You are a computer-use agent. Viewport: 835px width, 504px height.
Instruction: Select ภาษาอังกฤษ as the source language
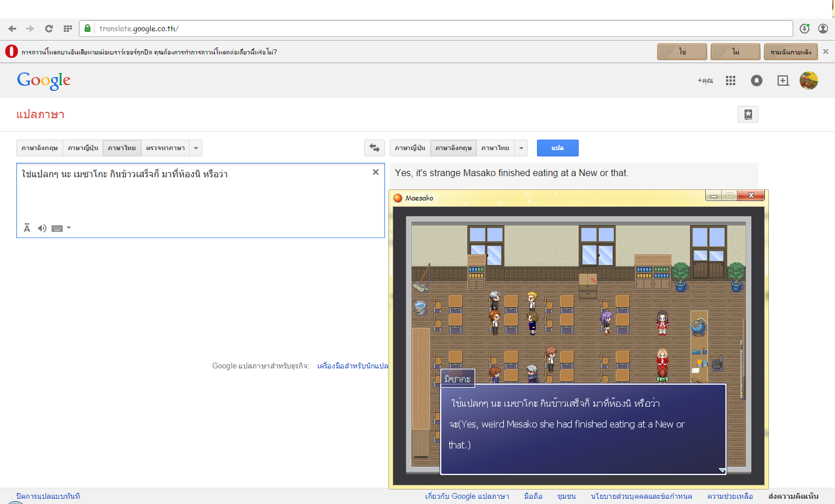(x=39, y=148)
